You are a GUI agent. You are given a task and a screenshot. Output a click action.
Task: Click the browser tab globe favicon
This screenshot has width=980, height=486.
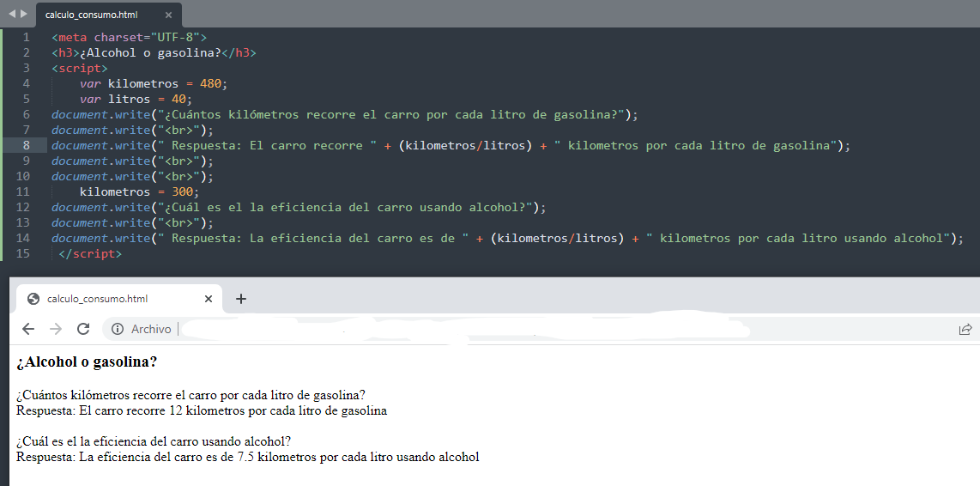click(x=33, y=299)
